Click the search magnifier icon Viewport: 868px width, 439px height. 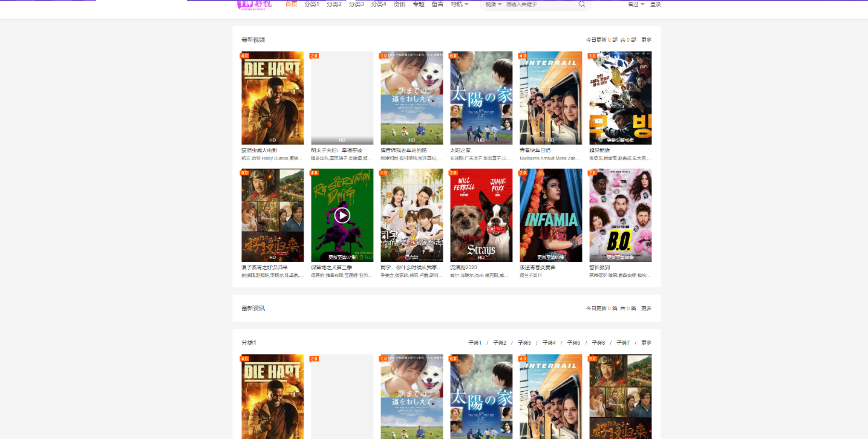(x=582, y=4)
